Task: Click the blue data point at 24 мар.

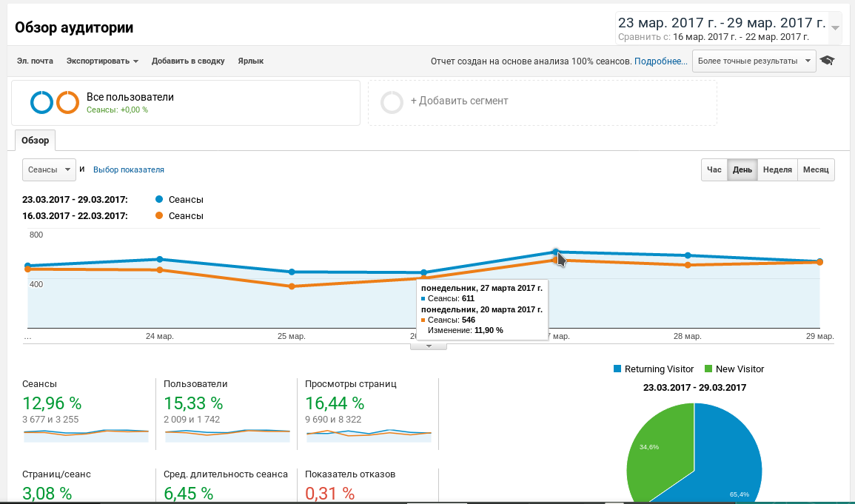Action: 160,259
